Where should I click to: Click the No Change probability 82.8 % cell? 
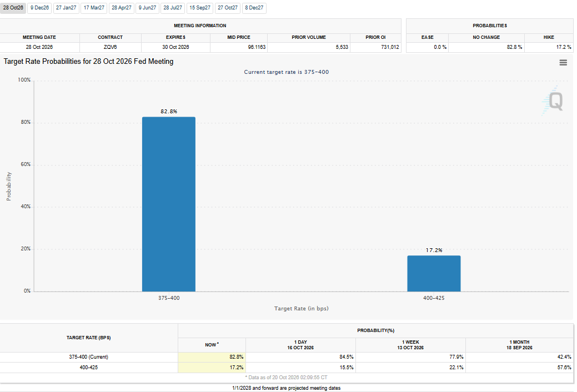(x=486, y=47)
